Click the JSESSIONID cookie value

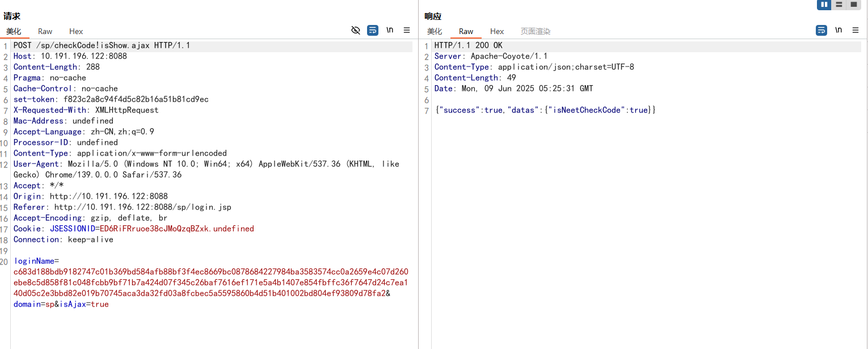[177, 229]
